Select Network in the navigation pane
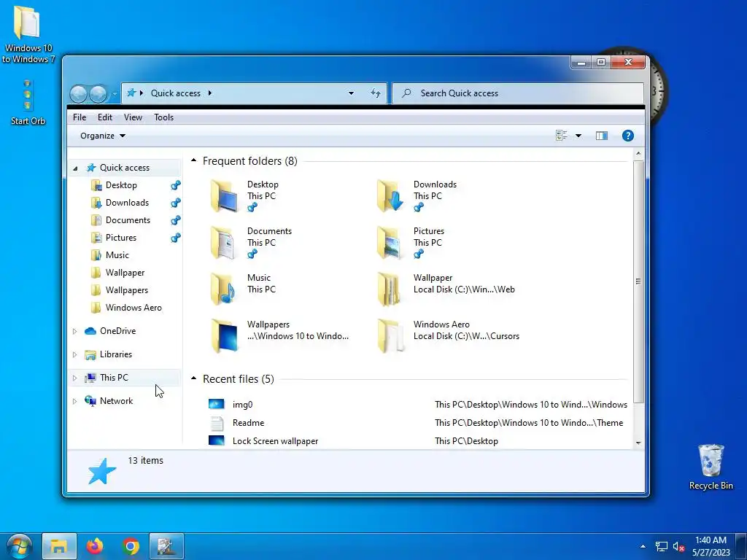This screenshot has height=560, width=747. coord(116,401)
